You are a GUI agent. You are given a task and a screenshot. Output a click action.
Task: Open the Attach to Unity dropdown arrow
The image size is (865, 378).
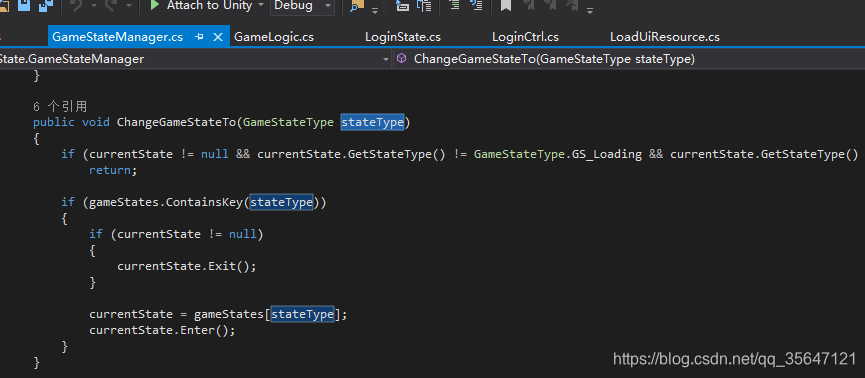coord(260,6)
